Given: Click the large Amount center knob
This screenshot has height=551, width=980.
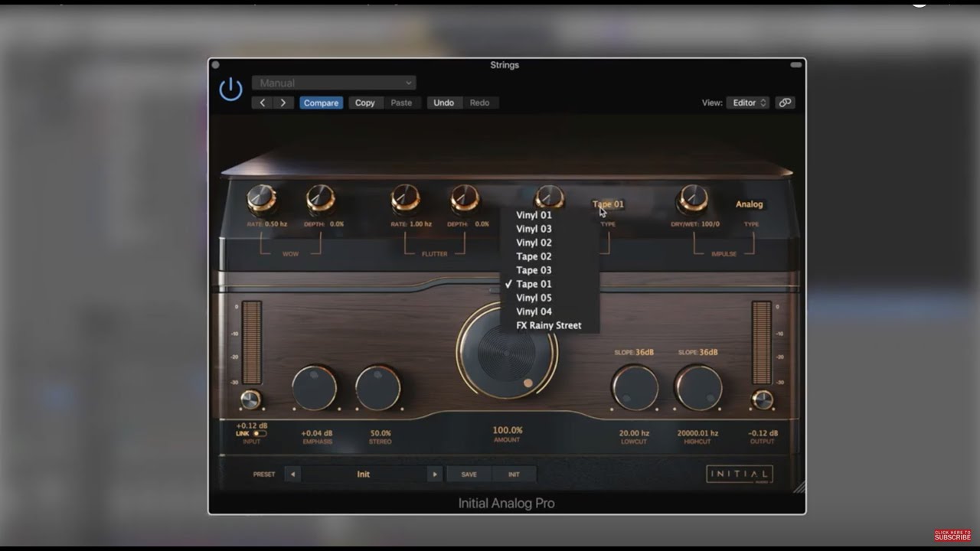Looking at the screenshot, I should (x=507, y=351).
